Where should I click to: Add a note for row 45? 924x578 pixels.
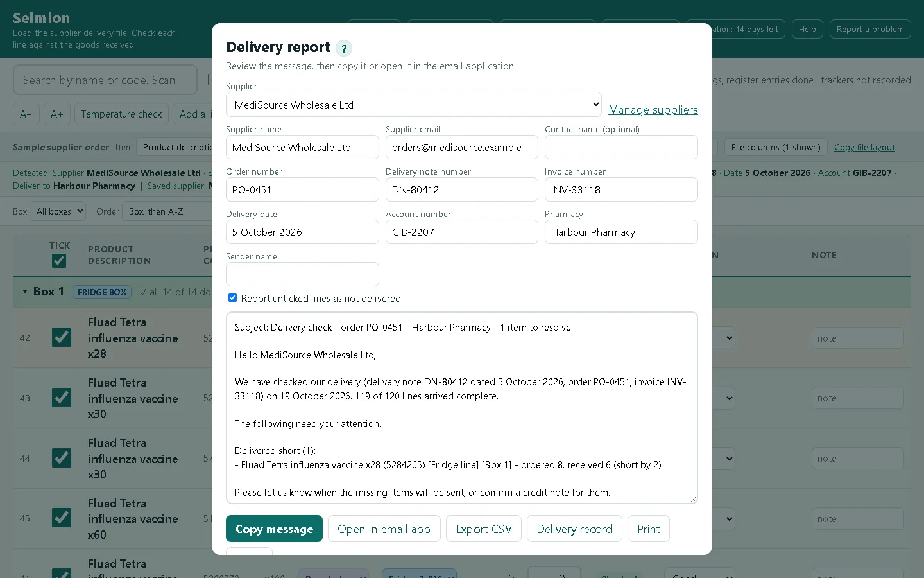pos(857,519)
